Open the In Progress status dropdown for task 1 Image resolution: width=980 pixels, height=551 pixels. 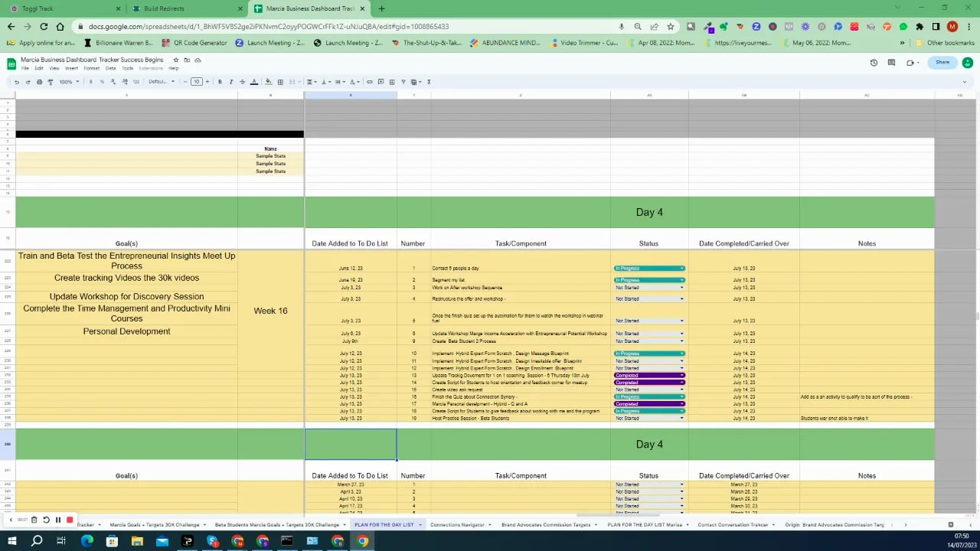(648, 269)
